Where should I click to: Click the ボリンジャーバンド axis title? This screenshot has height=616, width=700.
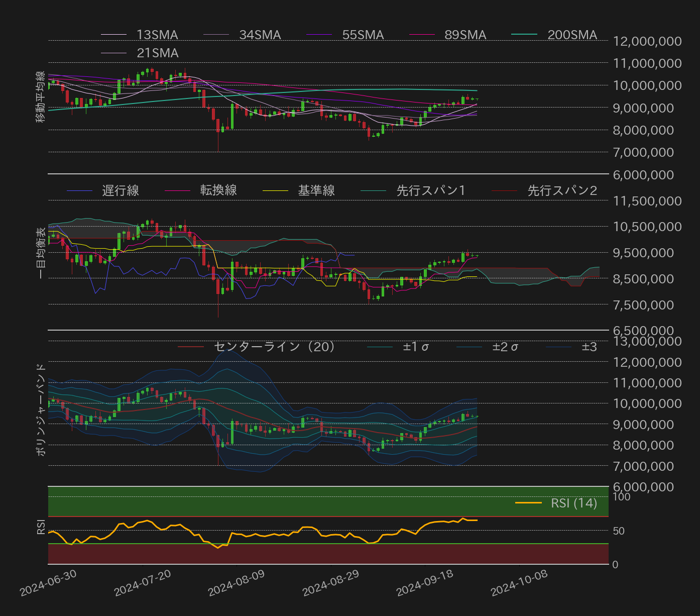tap(41, 409)
